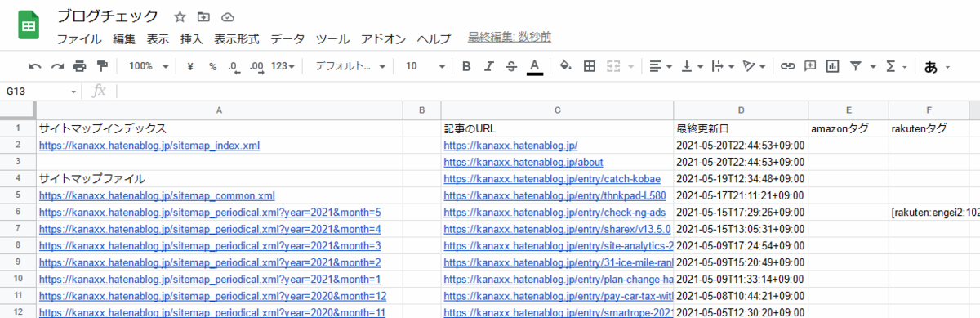Insert a chart
The height and width of the screenshot is (318, 980).
coord(833,66)
